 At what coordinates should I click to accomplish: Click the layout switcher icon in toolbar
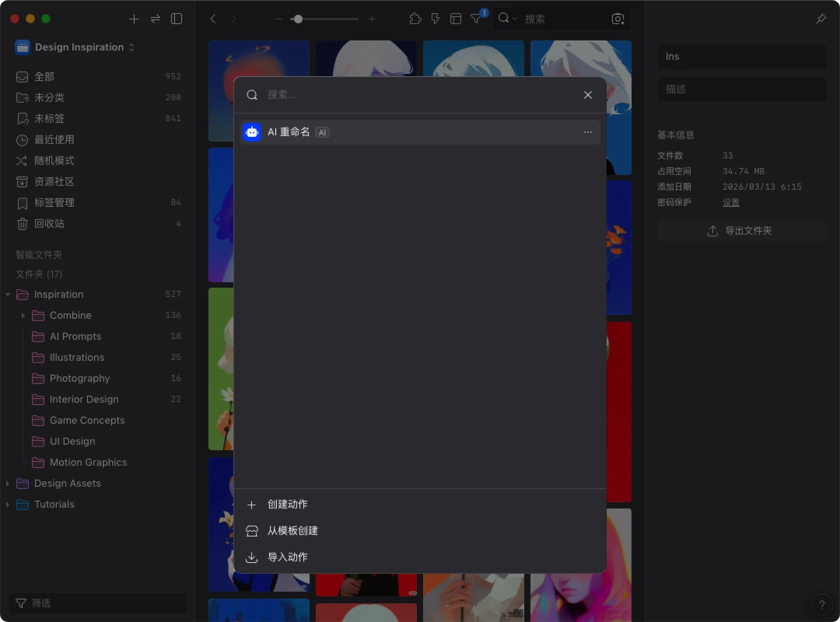(x=455, y=19)
